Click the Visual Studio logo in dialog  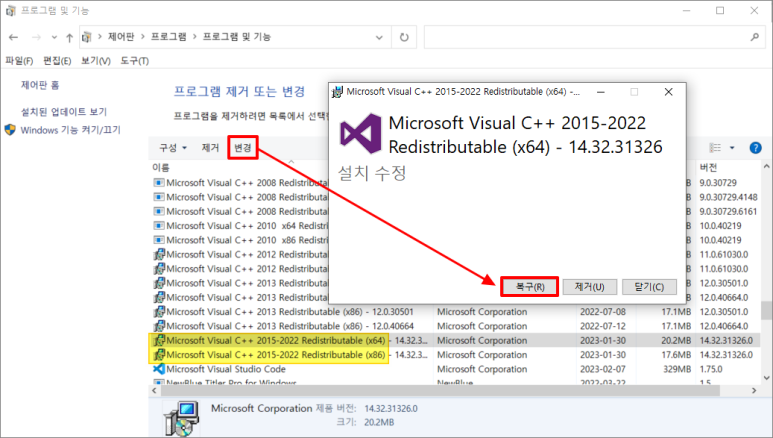coord(360,133)
